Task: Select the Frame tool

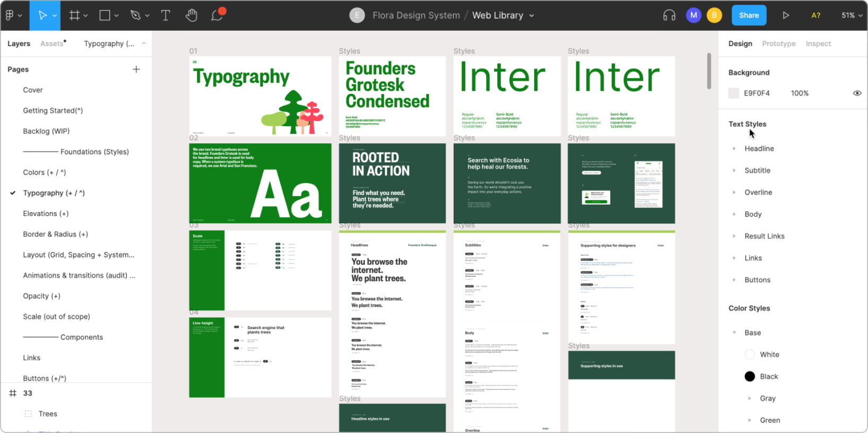Action: pyautogui.click(x=74, y=15)
